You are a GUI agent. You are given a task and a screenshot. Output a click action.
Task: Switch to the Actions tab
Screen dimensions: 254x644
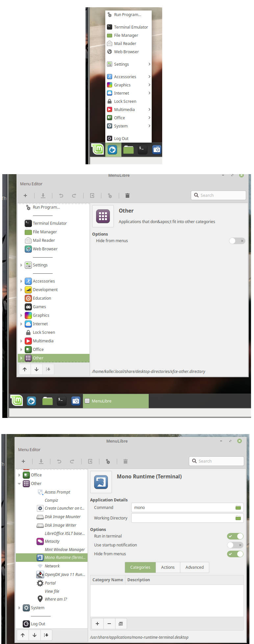pyautogui.click(x=168, y=567)
